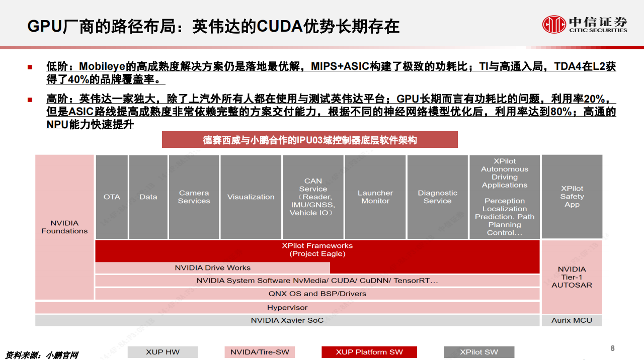Select the OTA block
644x362 pixels.
pyautogui.click(x=112, y=197)
